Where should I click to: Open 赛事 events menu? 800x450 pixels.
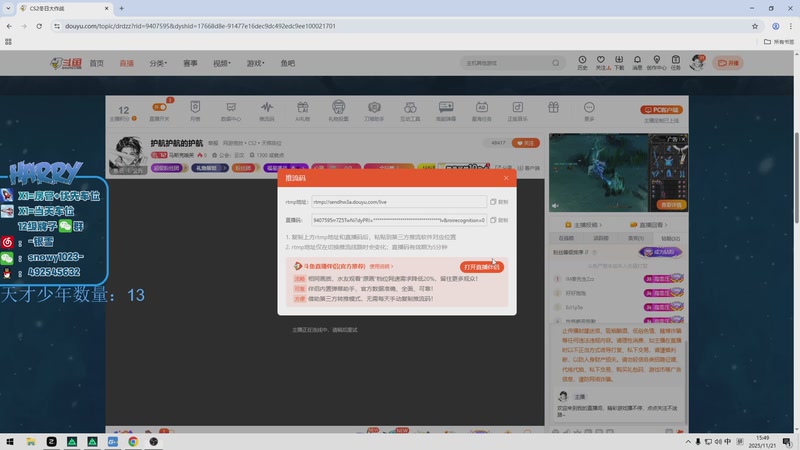click(x=190, y=63)
